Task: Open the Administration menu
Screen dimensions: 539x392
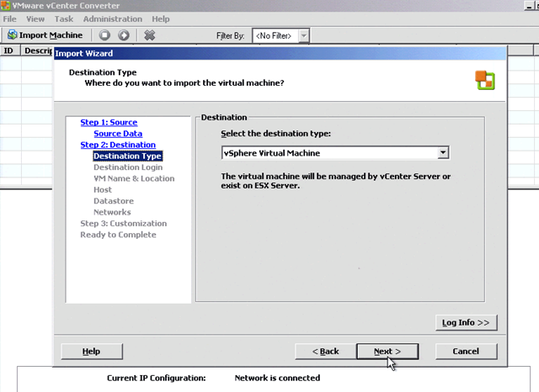Action: [x=112, y=19]
